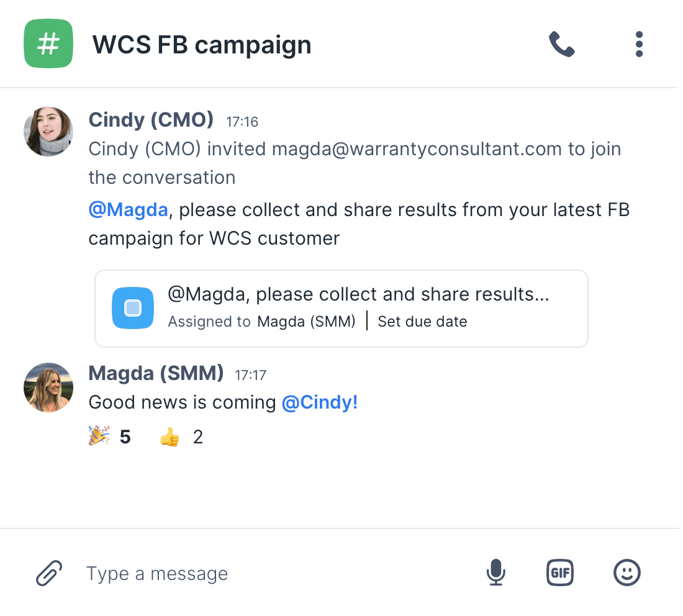Open the Magda (SMM) assignee on task card
The height and width of the screenshot is (616, 683).
[x=306, y=322]
